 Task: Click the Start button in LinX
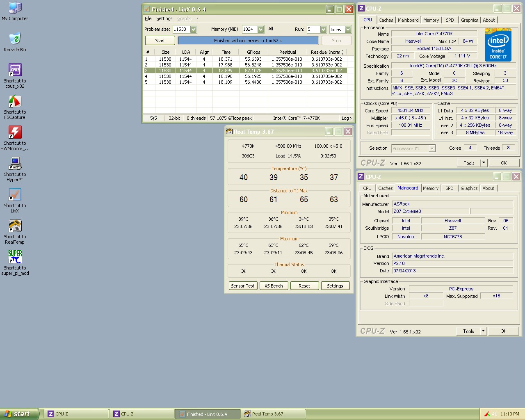pyautogui.click(x=160, y=41)
